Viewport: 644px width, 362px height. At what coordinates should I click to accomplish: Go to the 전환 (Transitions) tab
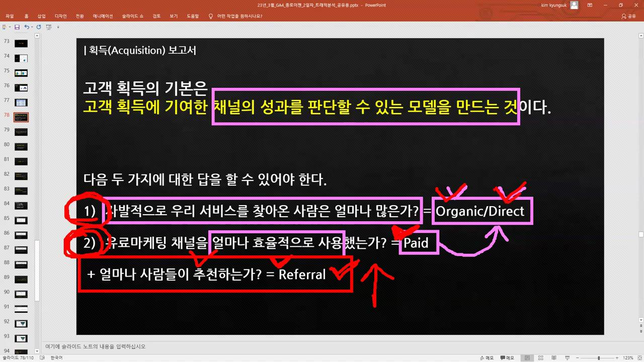[x=79, y=16]
